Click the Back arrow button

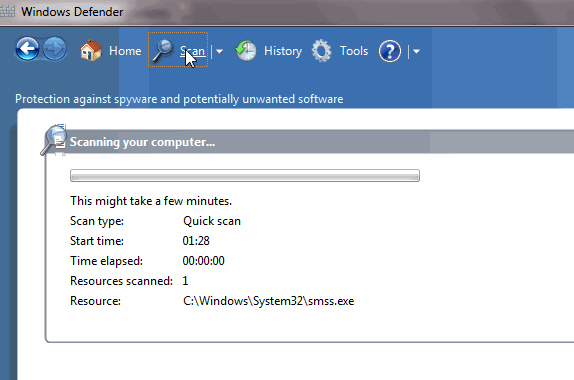pyautogui.click(x=27, y=49)
